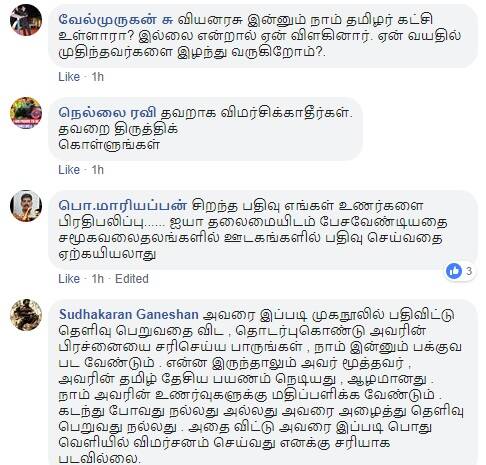Like பொ.மாரியப்பன்'s comment
This screenshot has height=465, width=486.
[x=69, y=279]
